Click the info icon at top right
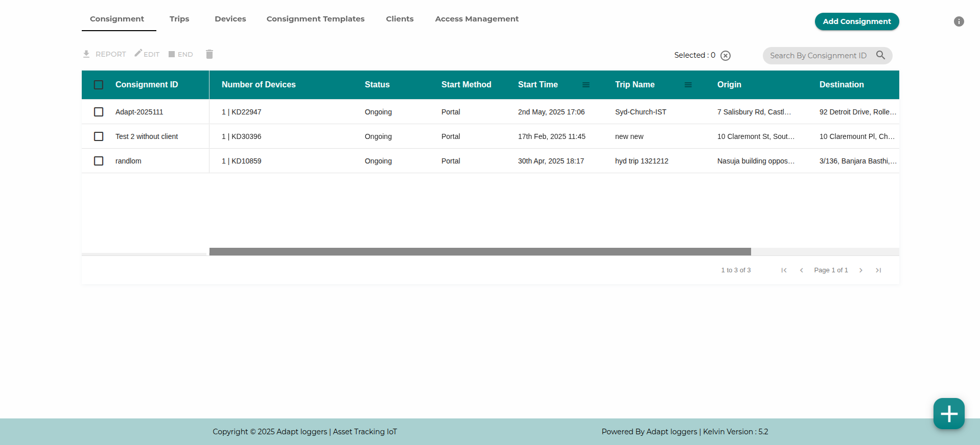Screen dimensions: 980x445 point(959,21)
